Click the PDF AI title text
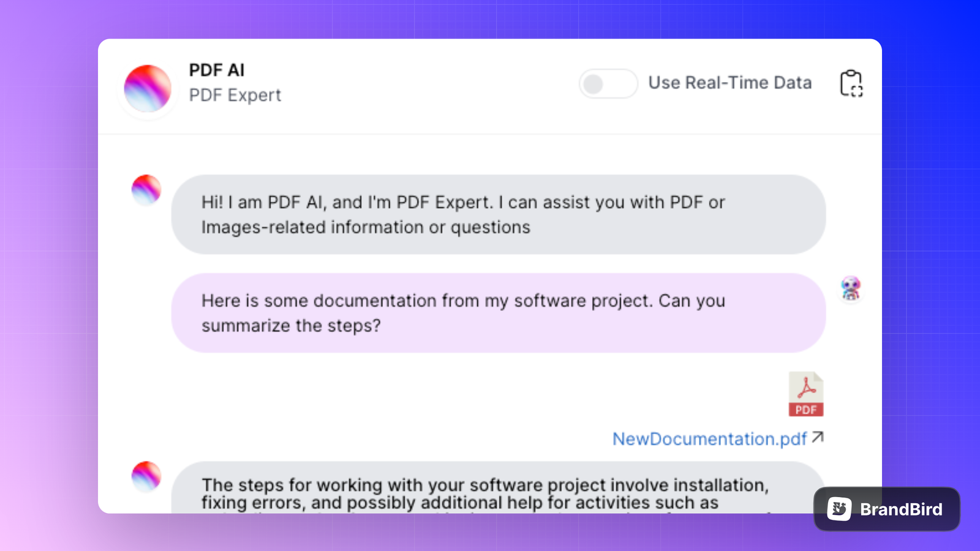 [216, 70]
